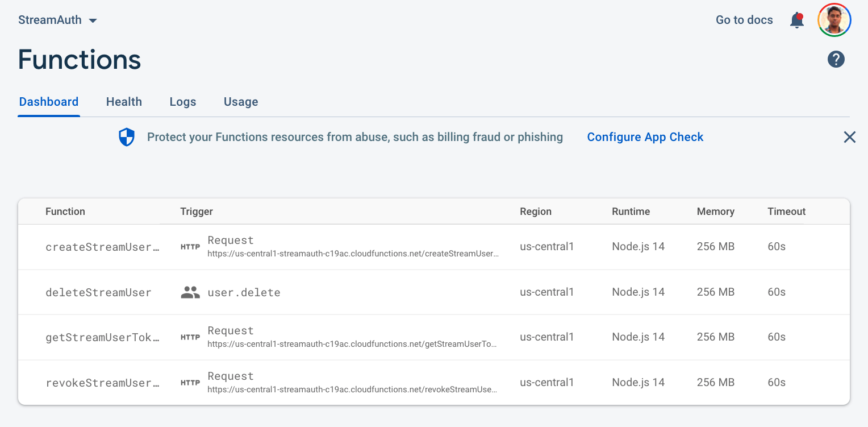868x427 pixels.
Task: Click Node.js 14 in revokeStreamUser row
Action: point(638,383)
